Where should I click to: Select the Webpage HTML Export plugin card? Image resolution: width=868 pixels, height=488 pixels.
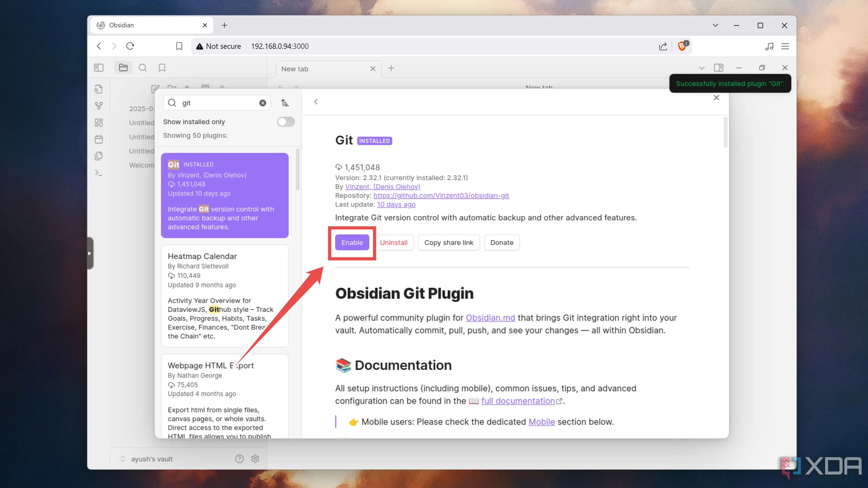[225, 396]
